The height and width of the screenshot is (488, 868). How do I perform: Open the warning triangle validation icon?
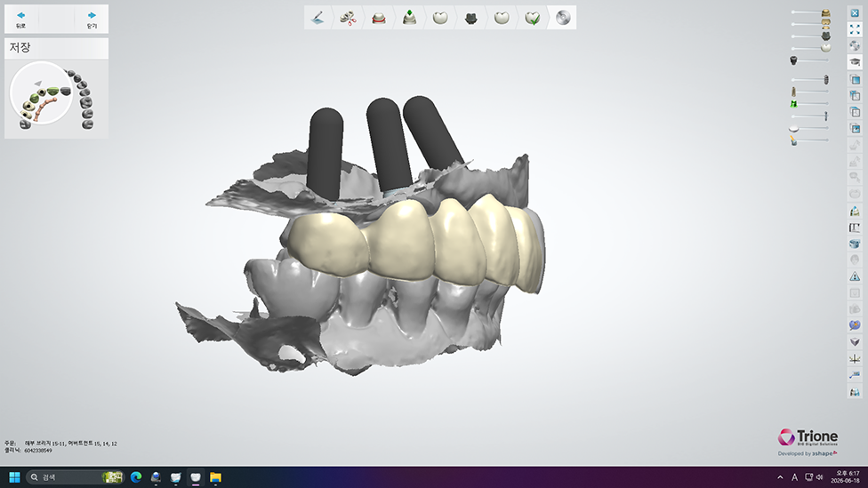855,276
